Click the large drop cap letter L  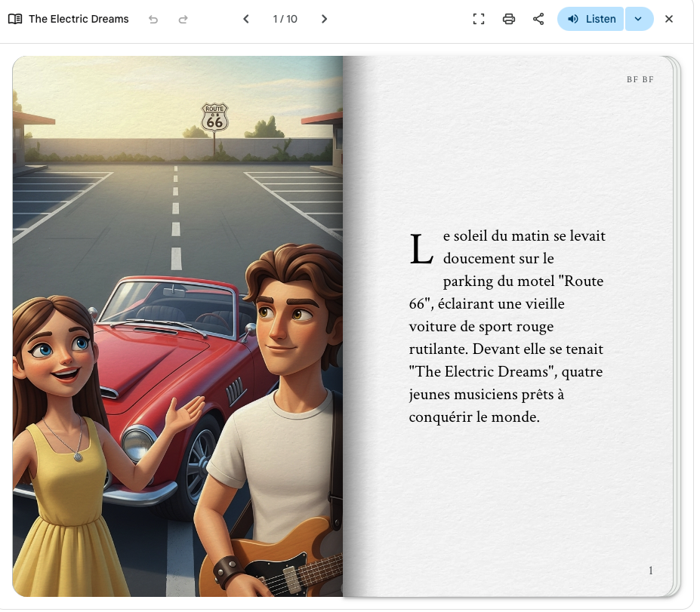click(x=421, y=249)
